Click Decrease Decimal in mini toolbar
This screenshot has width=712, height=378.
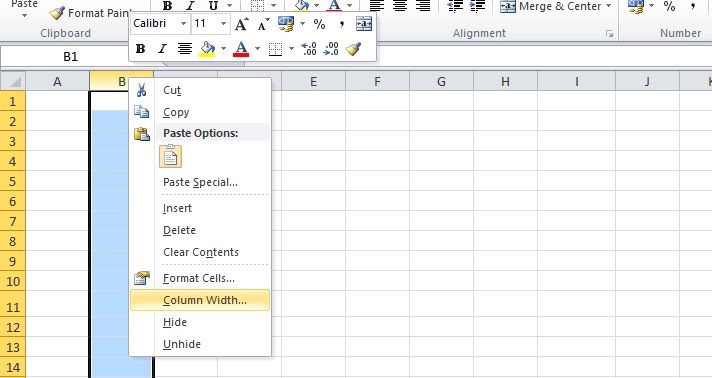(x=331, y=49)
